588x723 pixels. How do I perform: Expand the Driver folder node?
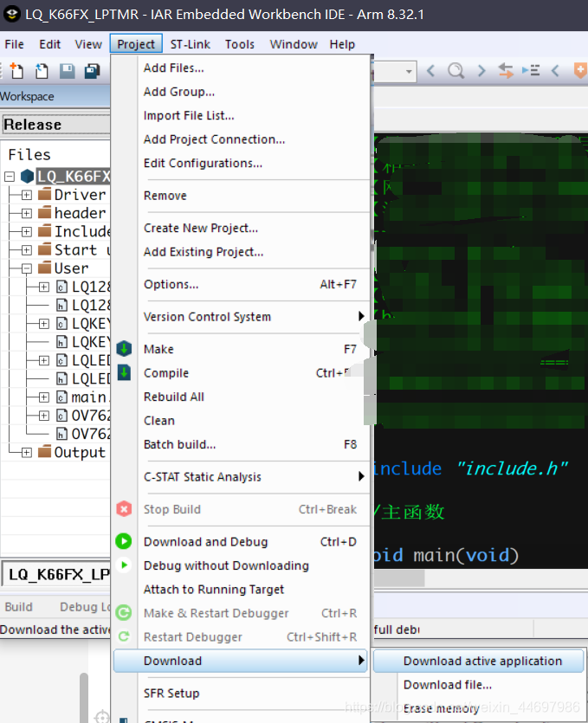[27, 195]
